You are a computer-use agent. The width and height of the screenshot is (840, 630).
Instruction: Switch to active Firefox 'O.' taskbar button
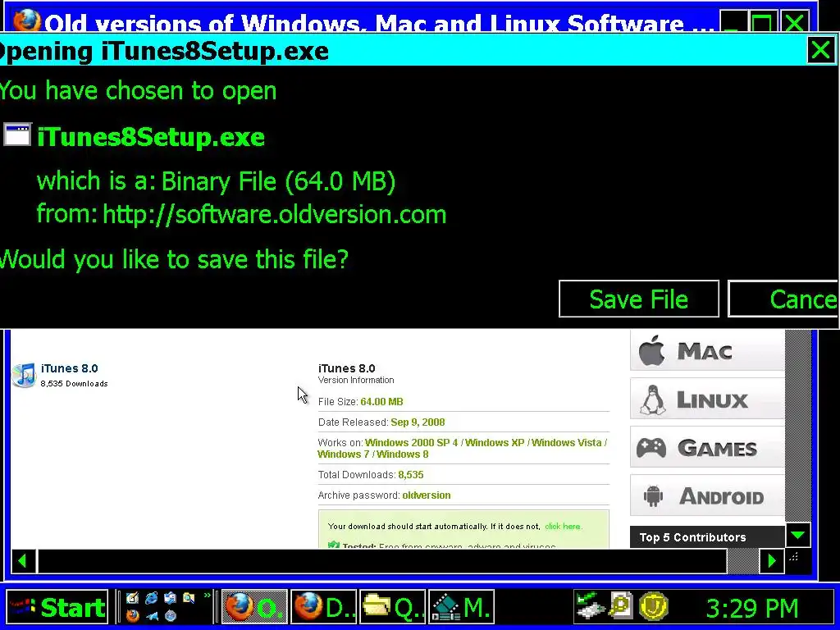[254, 608]
